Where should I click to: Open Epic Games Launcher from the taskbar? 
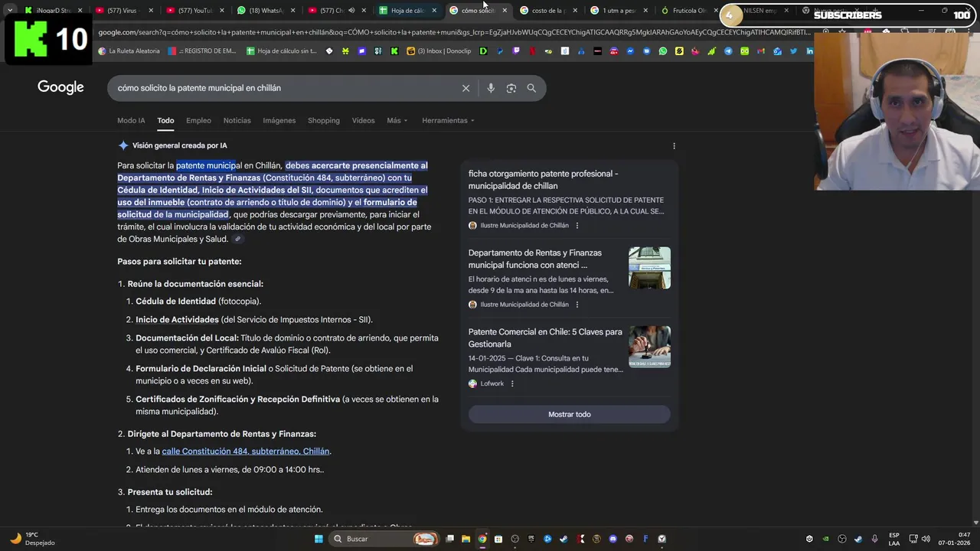point(531,539)
